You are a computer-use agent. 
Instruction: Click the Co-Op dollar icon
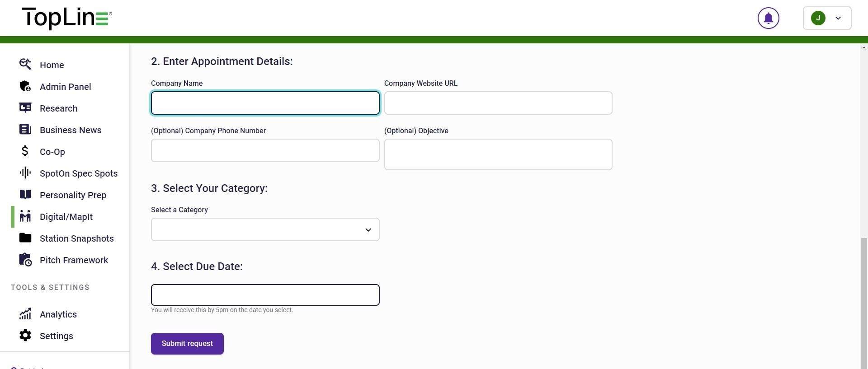(x=25, y=151)
